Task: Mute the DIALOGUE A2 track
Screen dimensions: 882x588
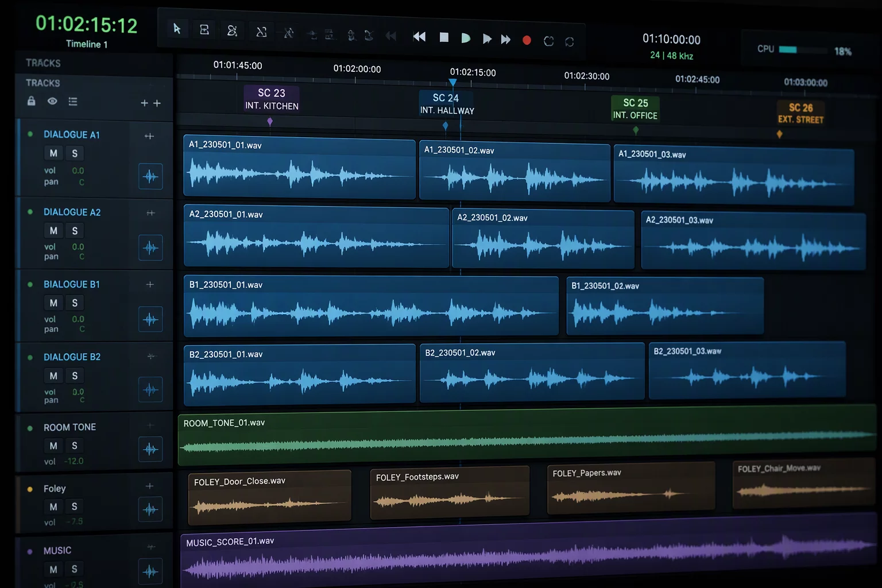Action: 53,230
